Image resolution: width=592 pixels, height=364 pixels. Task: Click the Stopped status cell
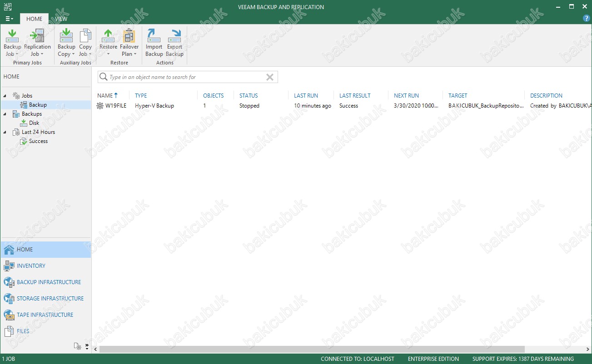249,106
